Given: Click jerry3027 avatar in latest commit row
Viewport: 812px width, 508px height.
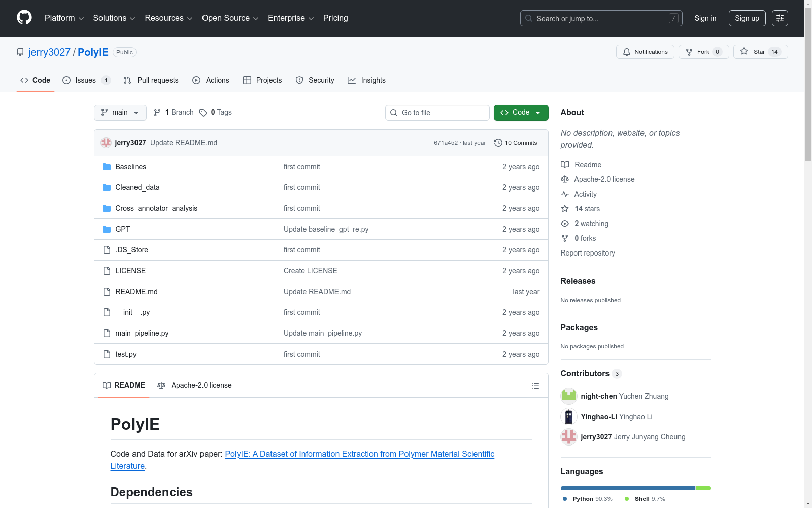Looking at the screenshot, I should (x=106, y=143).
